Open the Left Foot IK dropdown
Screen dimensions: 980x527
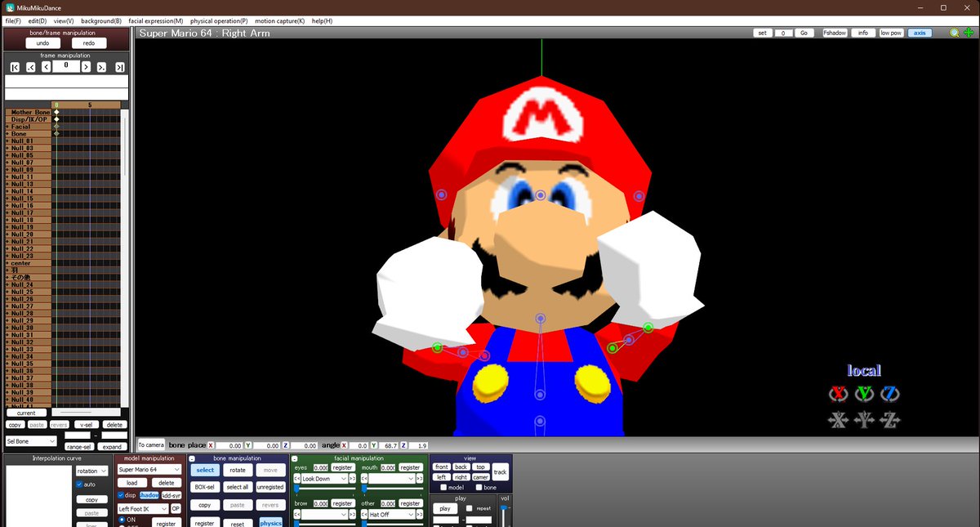point(143,508)
